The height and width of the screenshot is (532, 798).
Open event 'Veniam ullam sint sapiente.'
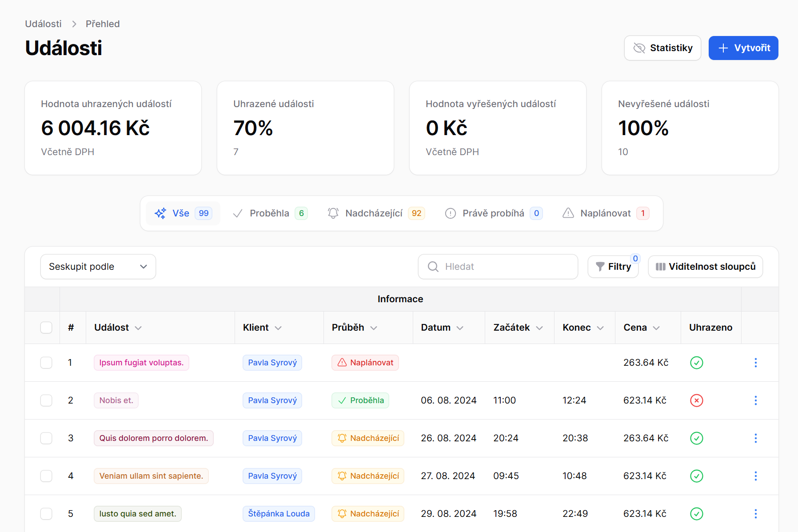[x=151, y=476]
